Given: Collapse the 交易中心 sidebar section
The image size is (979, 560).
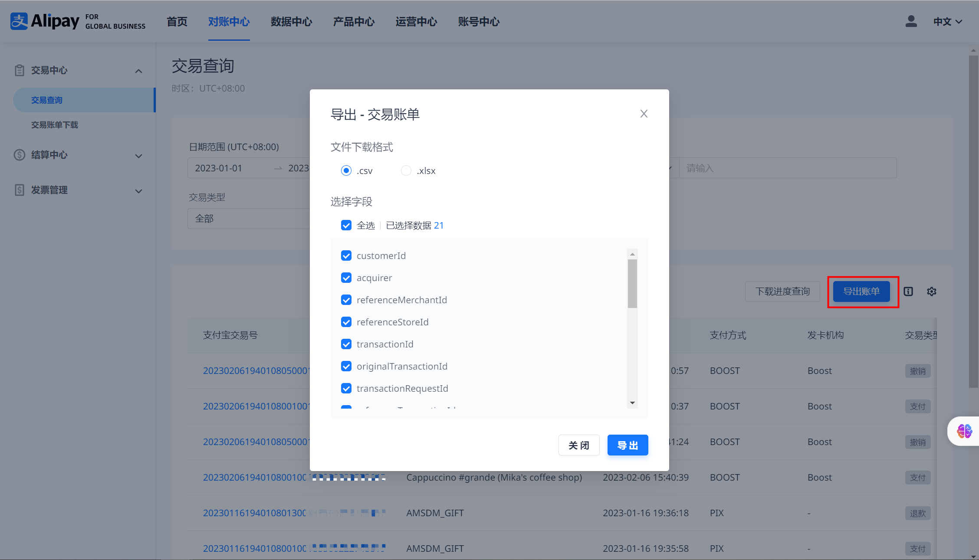Looking at the screenshot, I should 138,71.
